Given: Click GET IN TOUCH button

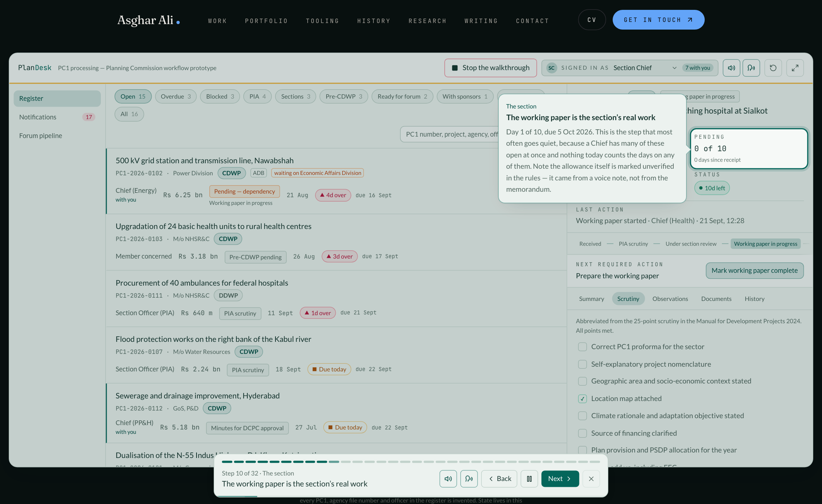Looking at the screenshot, I should [658, 20].
